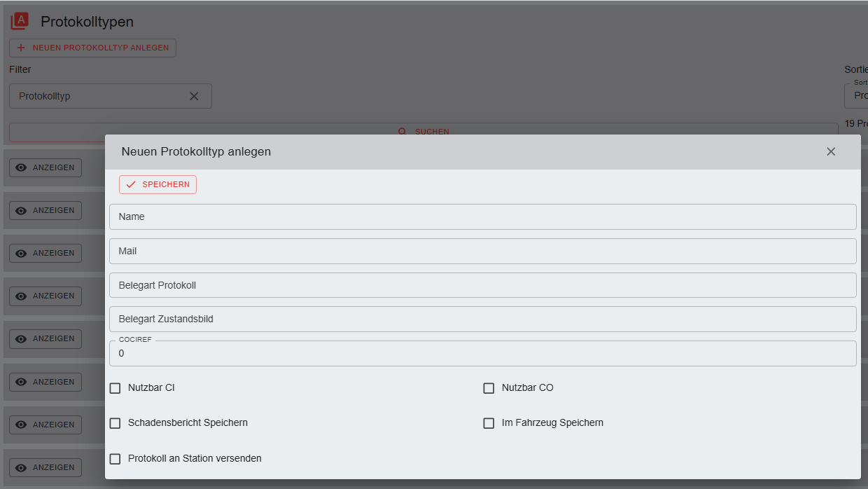Click the red app logo icon beside Protokolltypen
The image size is (868, 489).
20,22
